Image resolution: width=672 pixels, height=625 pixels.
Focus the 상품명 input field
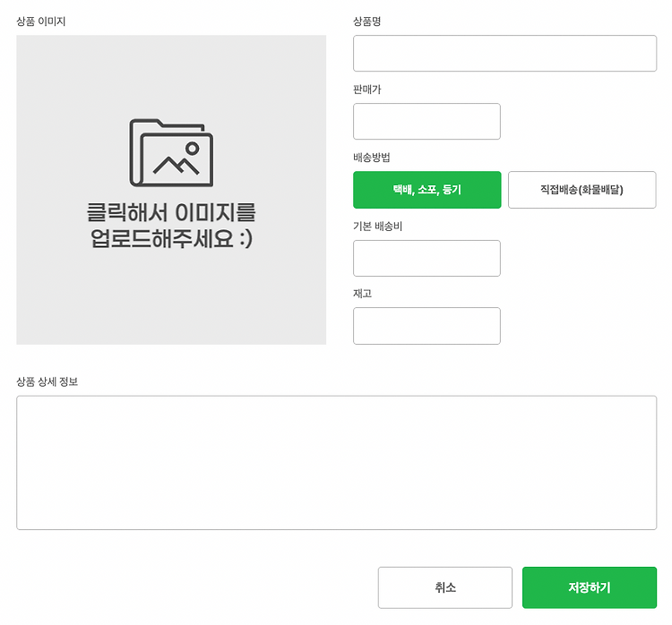[x=504, y=53]
